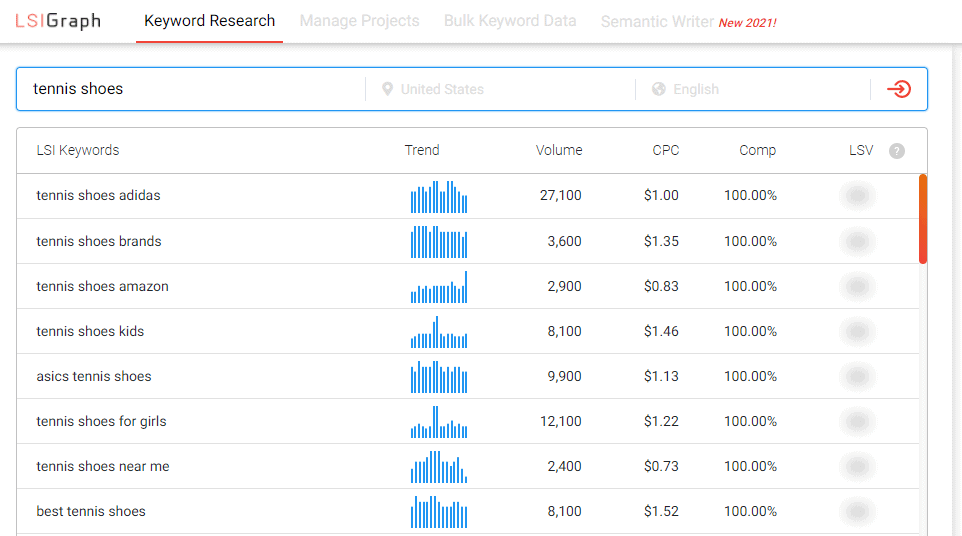The width and height of the screenshot is (962, 536).
Task: Click LSV indicator for tennis shoes amazon
Action: pos(857,286)
